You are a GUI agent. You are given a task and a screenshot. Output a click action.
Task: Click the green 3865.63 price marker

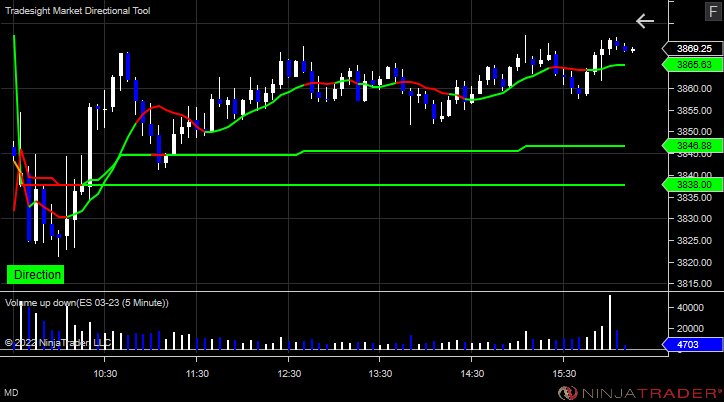694,65
